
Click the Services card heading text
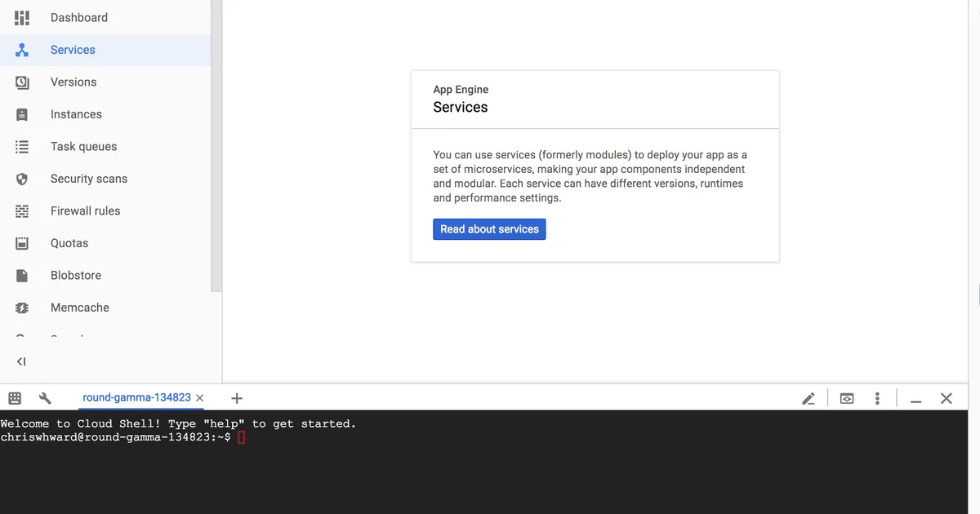click(x=461, y=107)
